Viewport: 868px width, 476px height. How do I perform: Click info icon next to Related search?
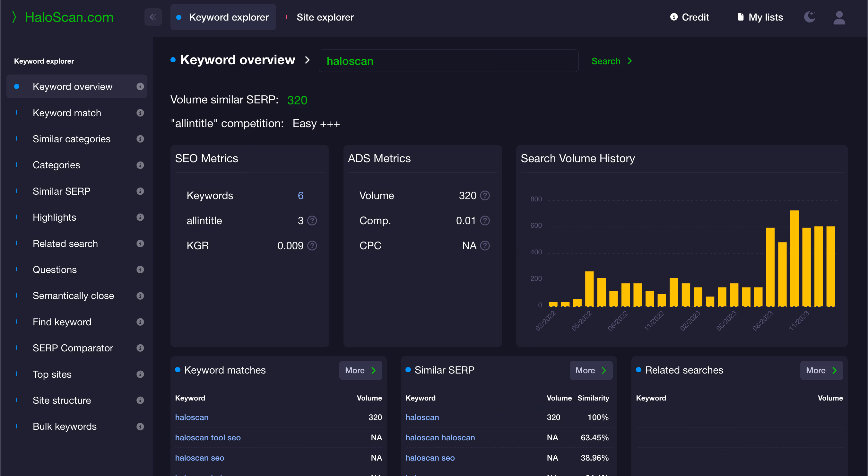[x=140, y=243]
